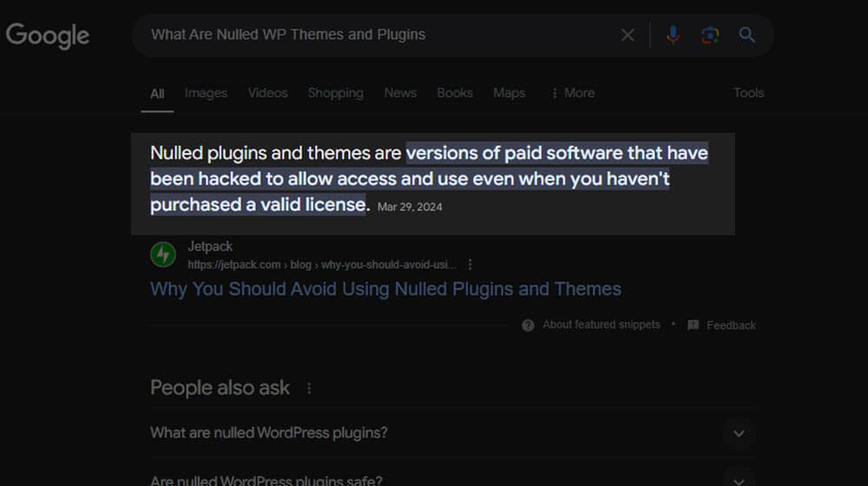The width and height of the screenshot is (868, 486).
Task: Click the Mar 29, 2024 date
Action: tap(410, 207)
